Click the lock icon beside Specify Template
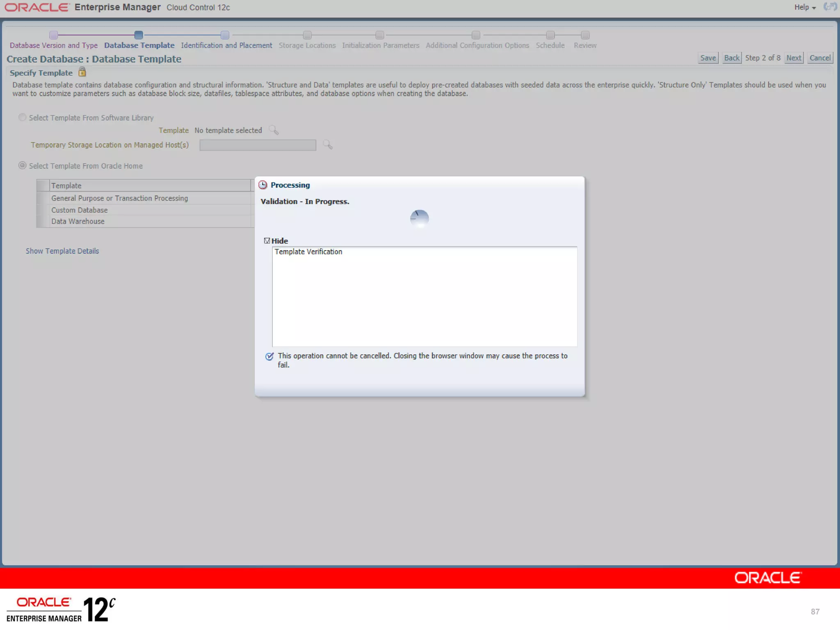 [82, 72]
